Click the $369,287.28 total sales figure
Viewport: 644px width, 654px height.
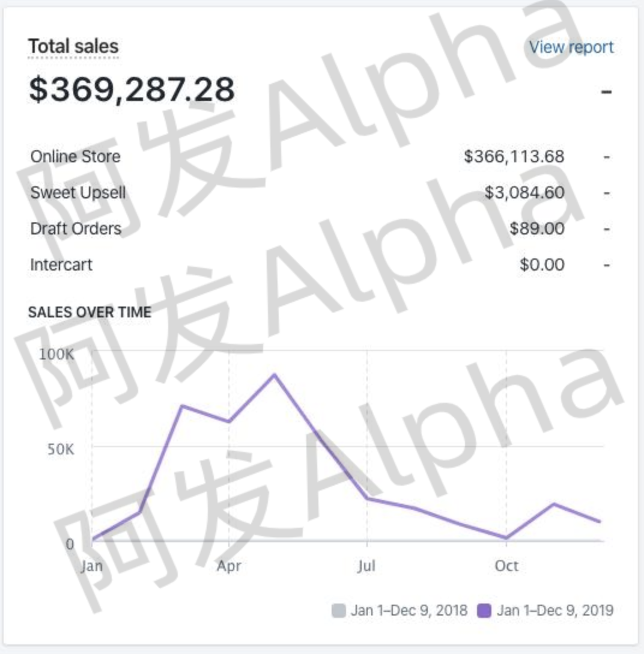coord(132,90)
